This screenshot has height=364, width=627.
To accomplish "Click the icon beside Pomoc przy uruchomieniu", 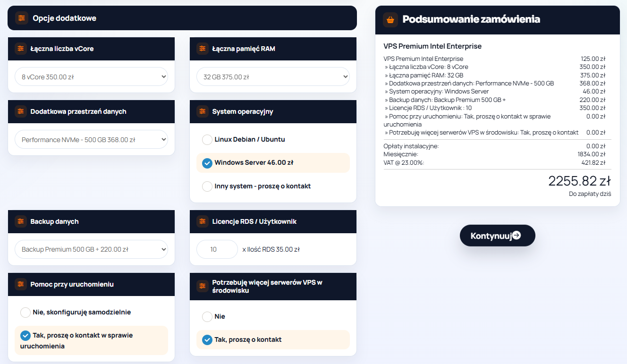I will click(x=21, y=284).
